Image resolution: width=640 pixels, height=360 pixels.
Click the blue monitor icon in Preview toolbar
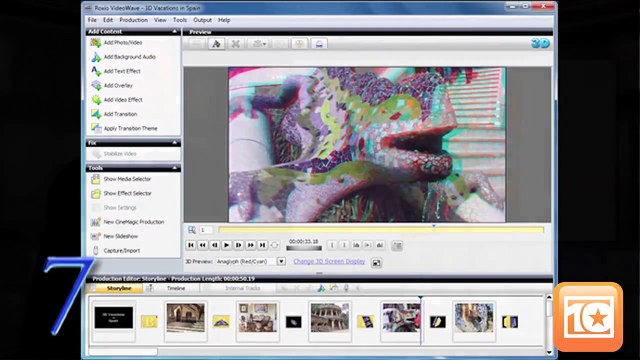tap(319, 44)
